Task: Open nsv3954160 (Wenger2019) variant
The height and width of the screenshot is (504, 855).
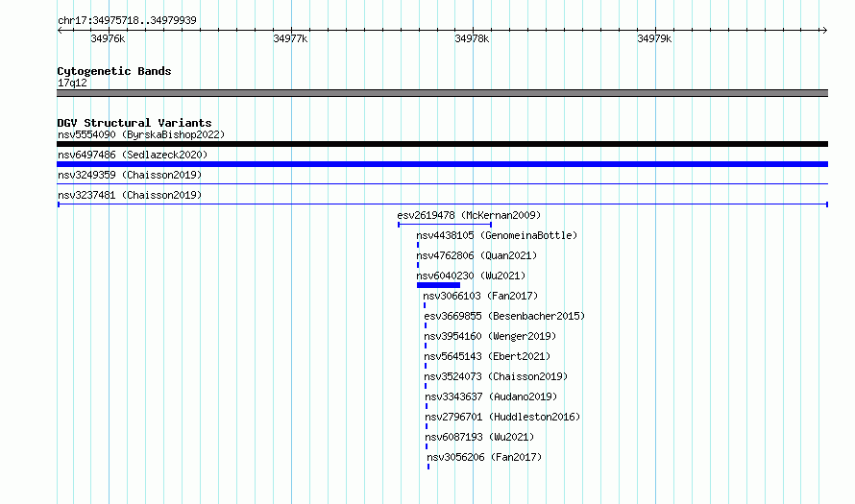Action: pyautogui.click(x=490, y=336)
